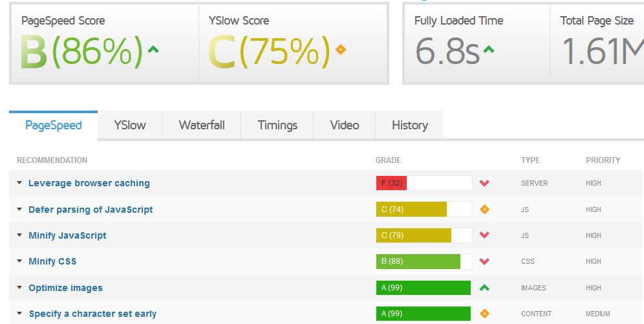
Task: Click the red down arrow for Minify JavaScript
Action: [x=484, y=235]
